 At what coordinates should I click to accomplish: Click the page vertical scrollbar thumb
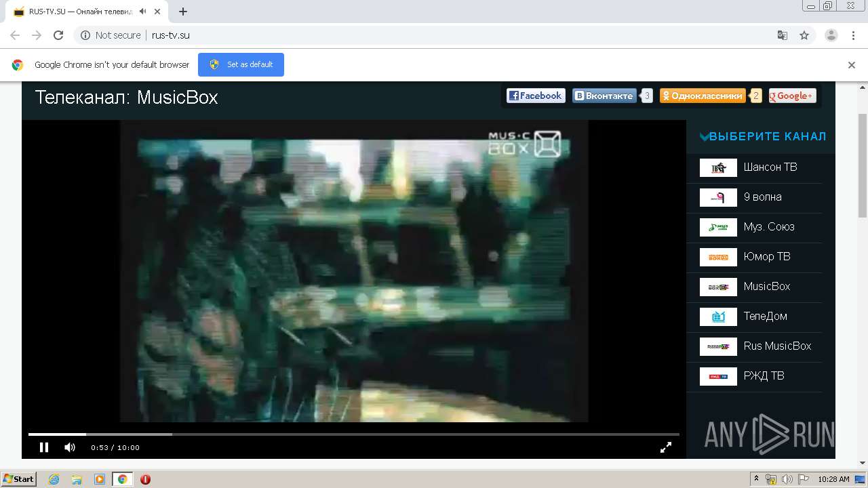point(863,165)
